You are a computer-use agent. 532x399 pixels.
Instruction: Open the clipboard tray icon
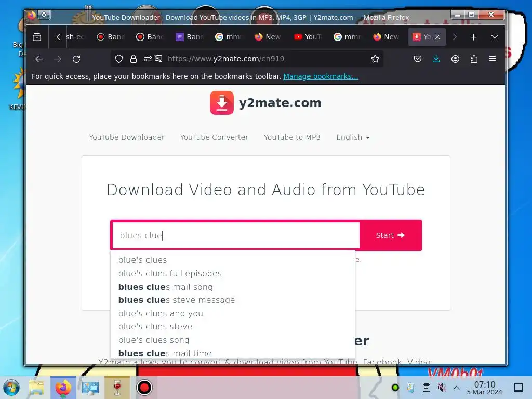pos(427,388)
